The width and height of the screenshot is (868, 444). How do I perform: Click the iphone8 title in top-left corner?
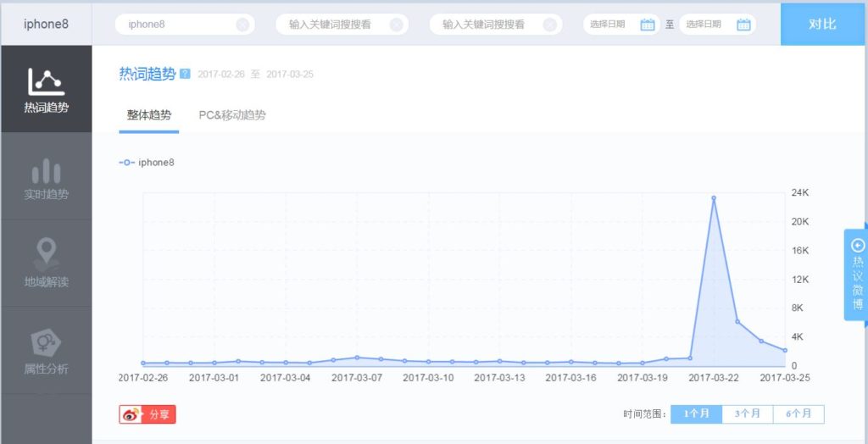click(47, 25)
